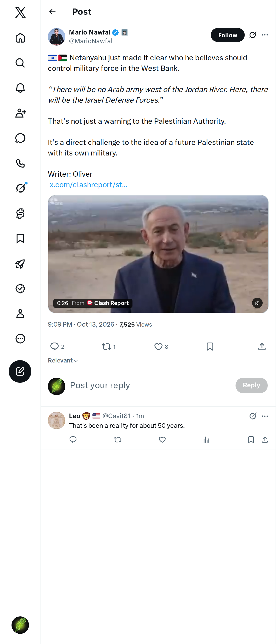This screenshot has height=644, width=276.
Task: Open the Premium rocket icon
Action: 20,264
